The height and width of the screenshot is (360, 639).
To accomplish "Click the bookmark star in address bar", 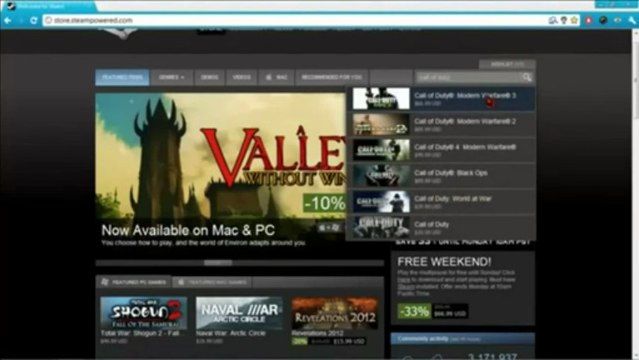I will pos(574,20).
